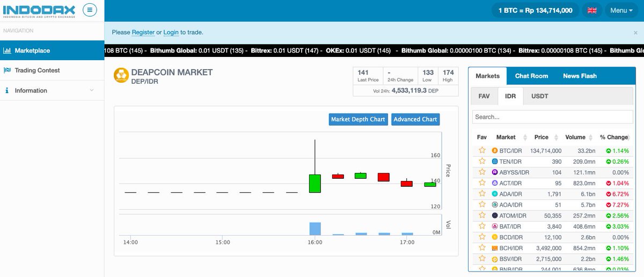Screen dimensions: 644x277
Task: Switch to the Chat Room tab
Action: click(x=531, y=76)
